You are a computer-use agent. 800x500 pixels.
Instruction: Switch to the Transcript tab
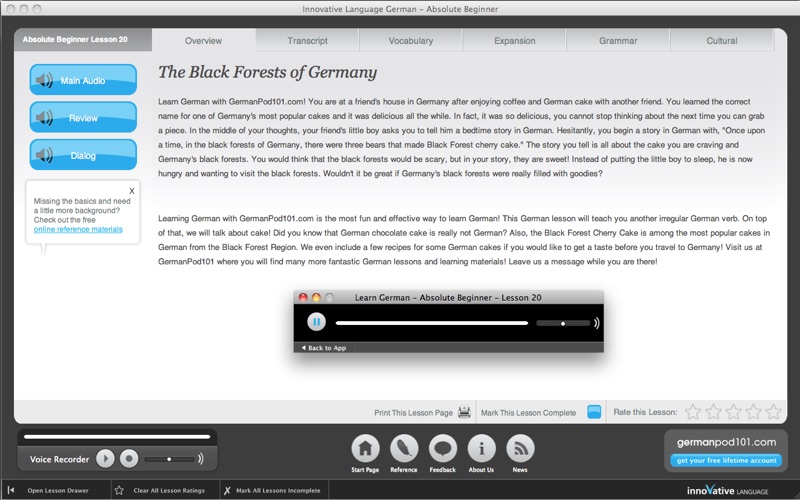(307, 40)
